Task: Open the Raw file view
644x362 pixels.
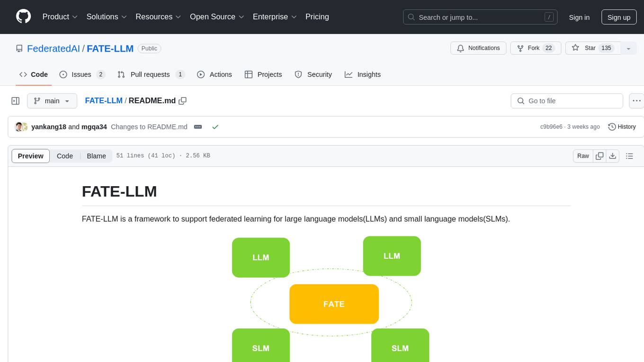Action: (583, 156)
